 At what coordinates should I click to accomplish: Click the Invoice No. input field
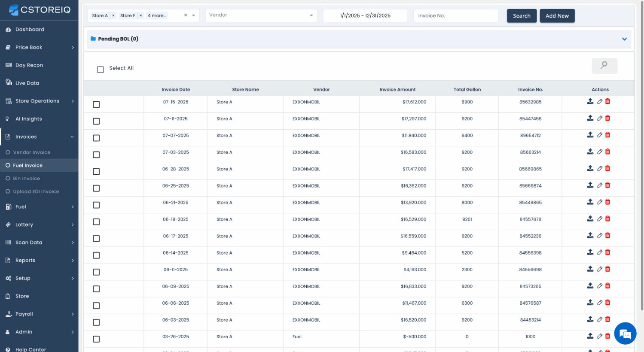click(x=455, y=16)
